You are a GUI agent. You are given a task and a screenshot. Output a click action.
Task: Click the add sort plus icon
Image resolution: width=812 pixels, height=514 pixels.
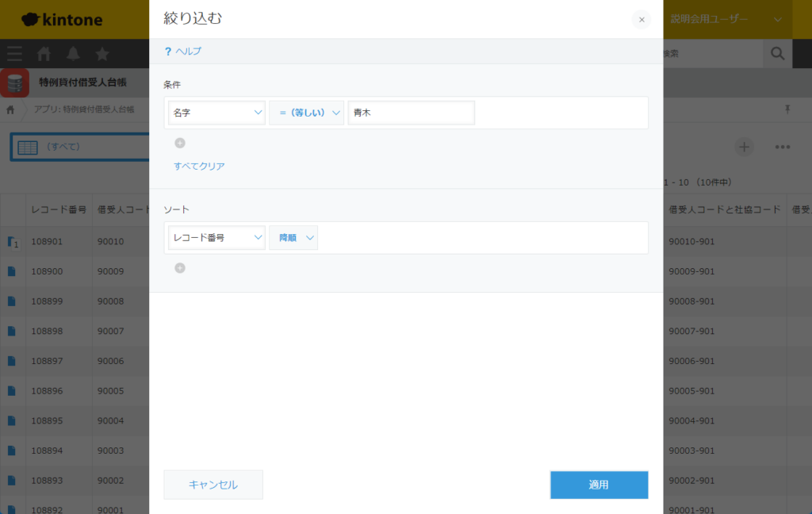click(180, 268)
